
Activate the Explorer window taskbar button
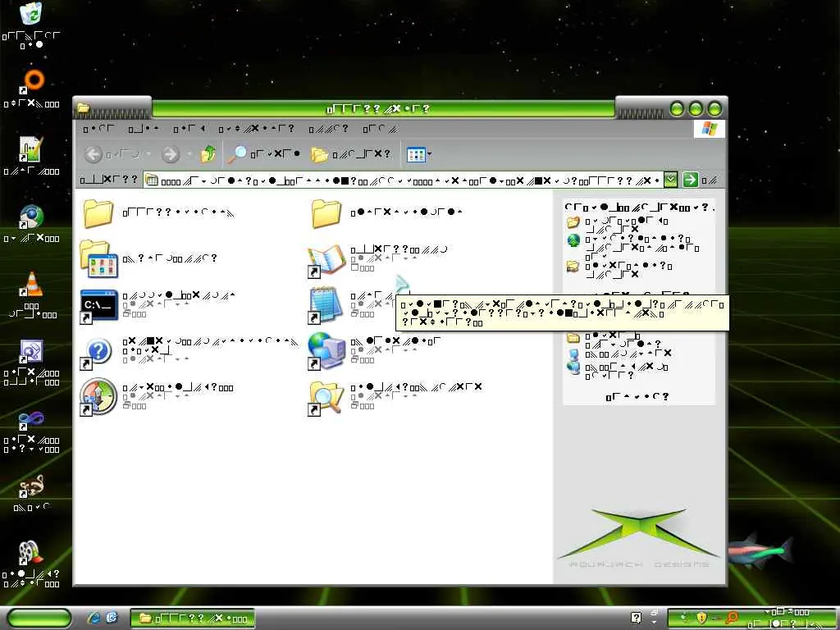(193, 619)
